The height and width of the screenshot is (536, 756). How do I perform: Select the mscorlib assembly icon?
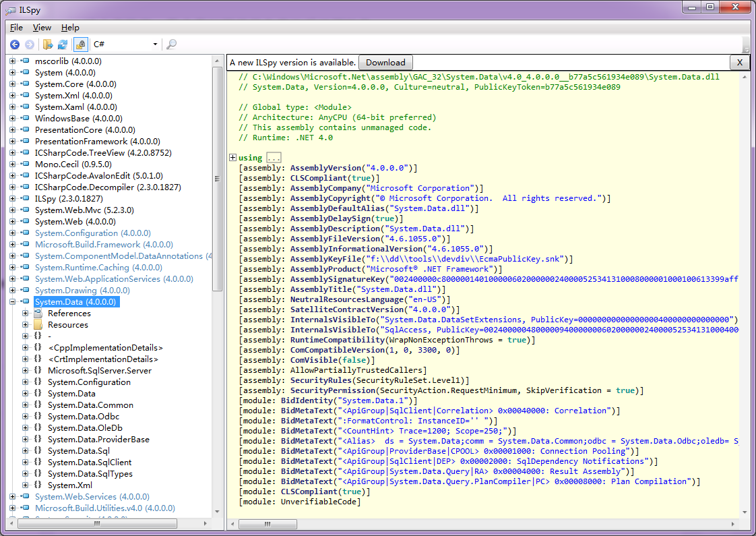click(24, 61)
